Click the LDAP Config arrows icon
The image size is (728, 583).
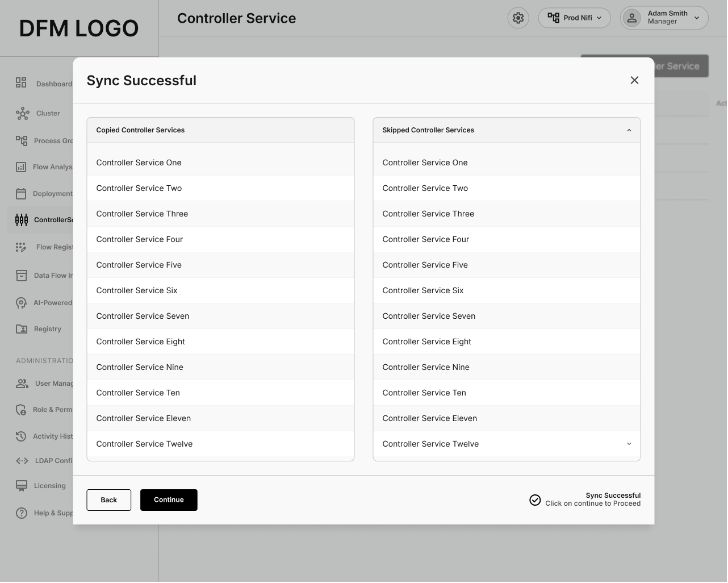22,461
